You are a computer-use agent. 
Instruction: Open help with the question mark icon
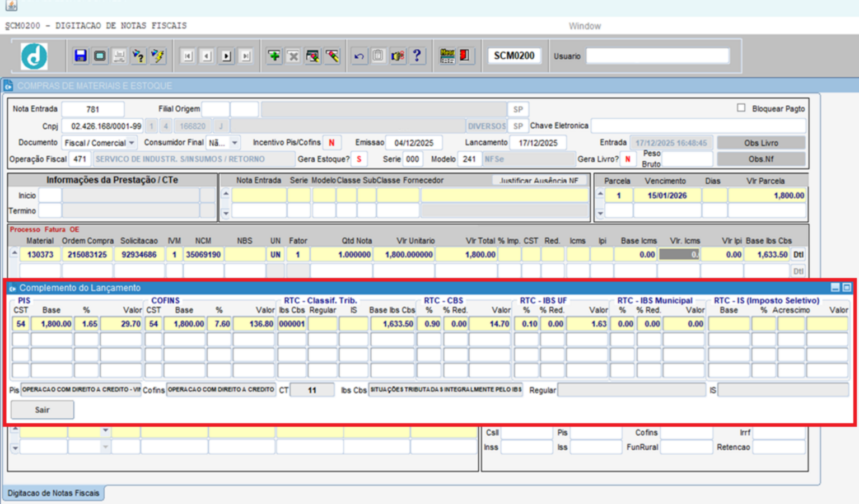pyautogui.click(x=417, y=56)
